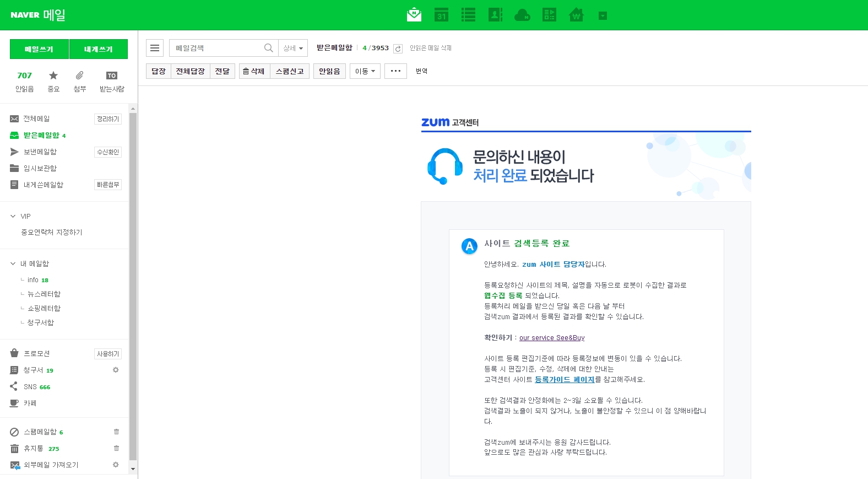Image resolution: width=868 pixels, height=479 pixels.
Task: Open 보낸메일함 folder
Action: [40, 152]
